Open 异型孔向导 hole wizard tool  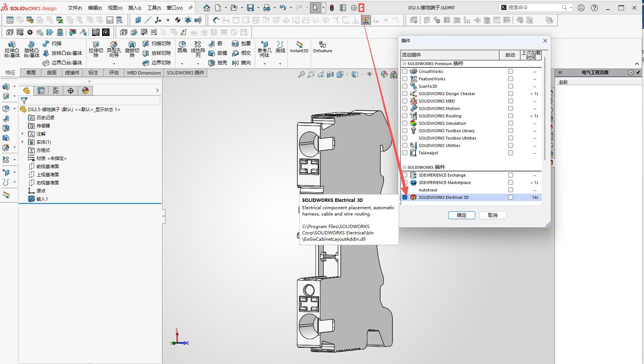click(114, 50)
